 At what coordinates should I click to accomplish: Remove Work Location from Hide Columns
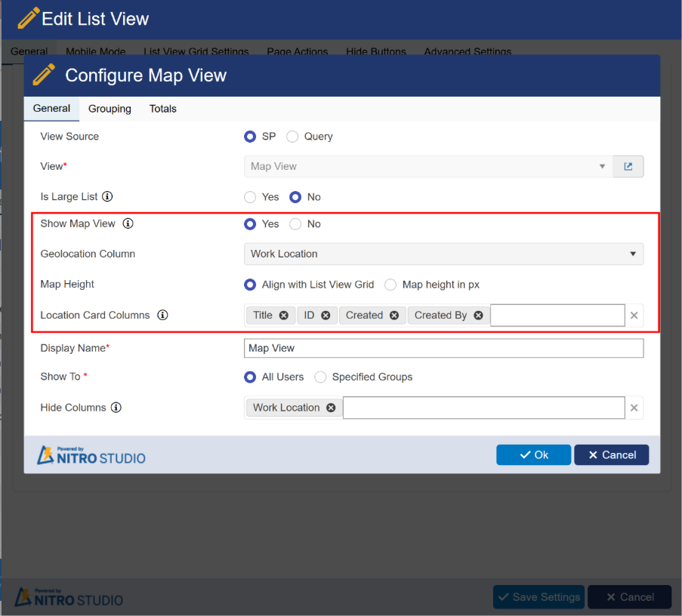331,408
